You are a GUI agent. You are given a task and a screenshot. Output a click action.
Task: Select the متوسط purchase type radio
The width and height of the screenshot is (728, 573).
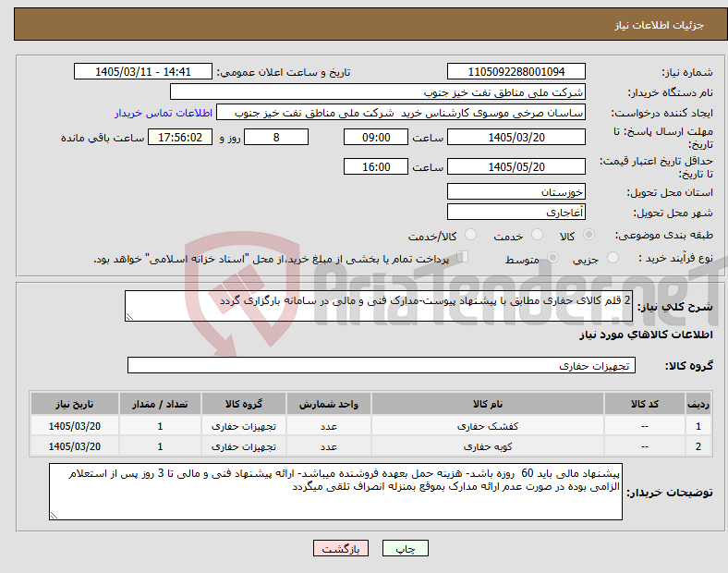point(552,257)
